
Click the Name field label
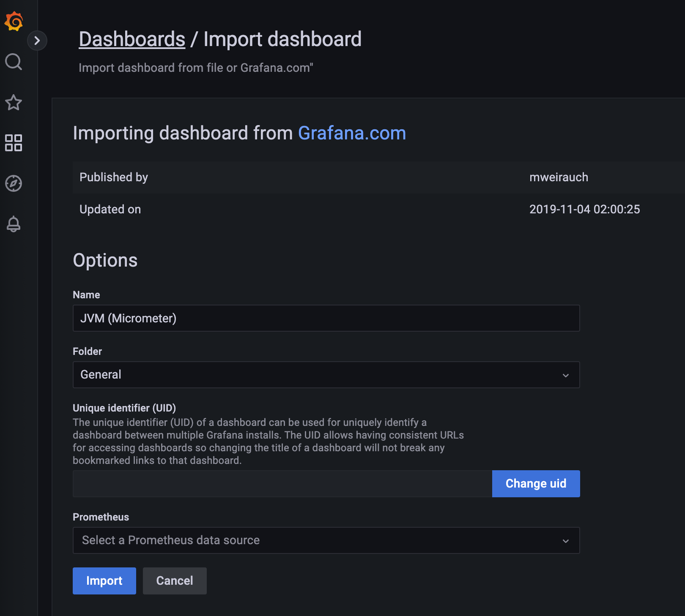86,294
